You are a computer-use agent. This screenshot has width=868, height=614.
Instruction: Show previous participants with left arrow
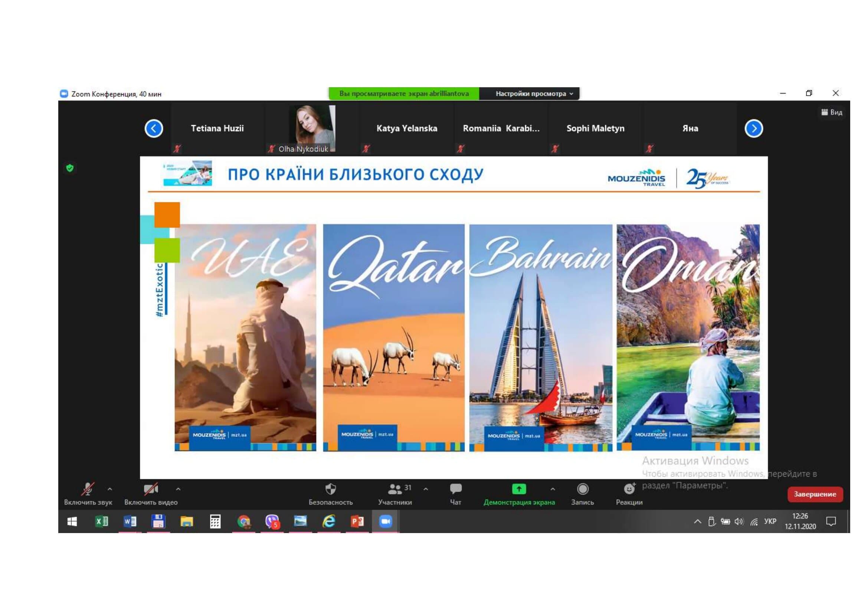154,129
